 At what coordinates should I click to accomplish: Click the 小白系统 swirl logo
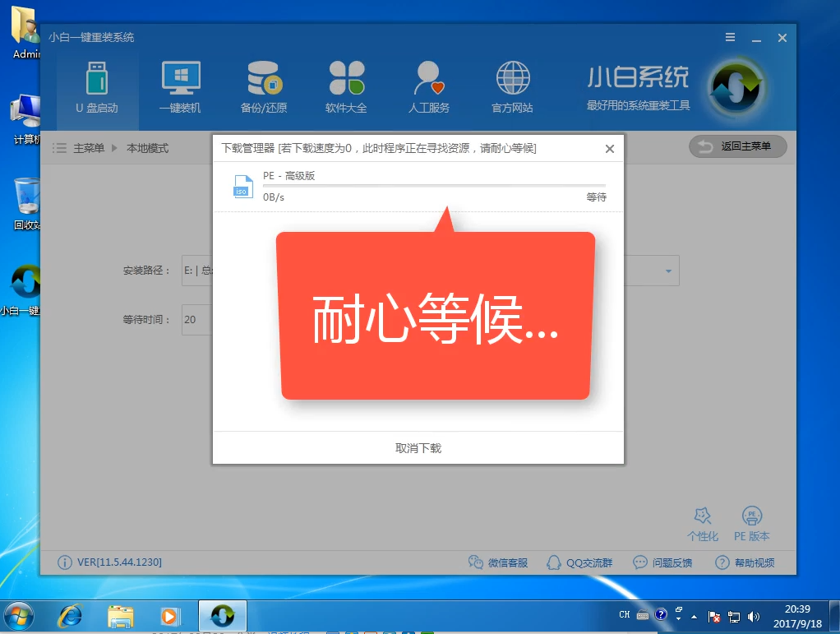[737, 88]
